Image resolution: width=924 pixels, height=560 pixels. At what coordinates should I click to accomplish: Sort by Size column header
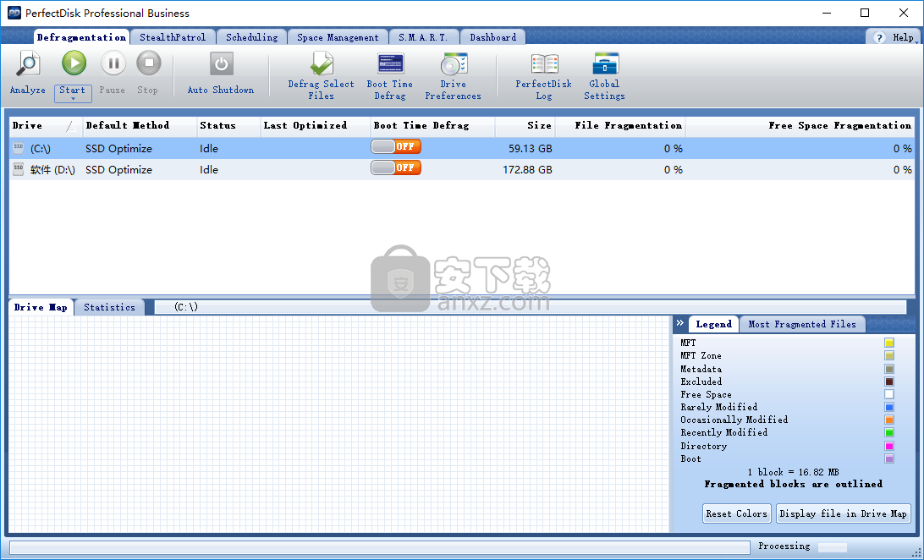click(525, 125)
